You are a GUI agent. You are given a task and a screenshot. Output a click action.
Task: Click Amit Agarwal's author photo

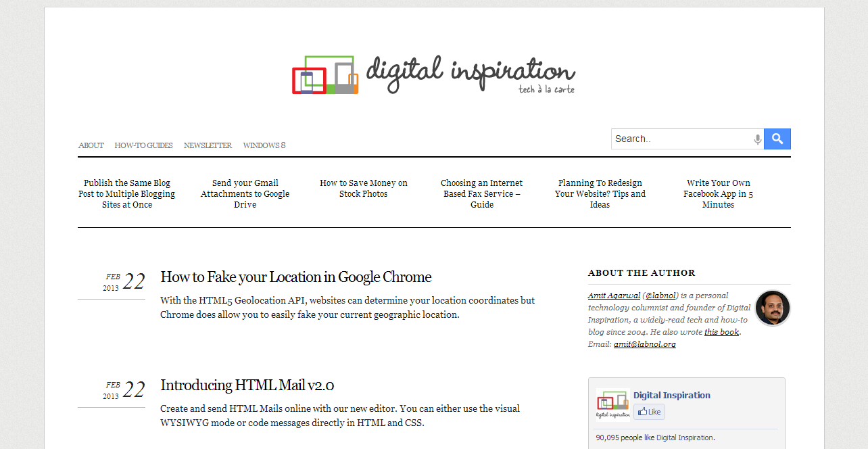tap(773, 308)
